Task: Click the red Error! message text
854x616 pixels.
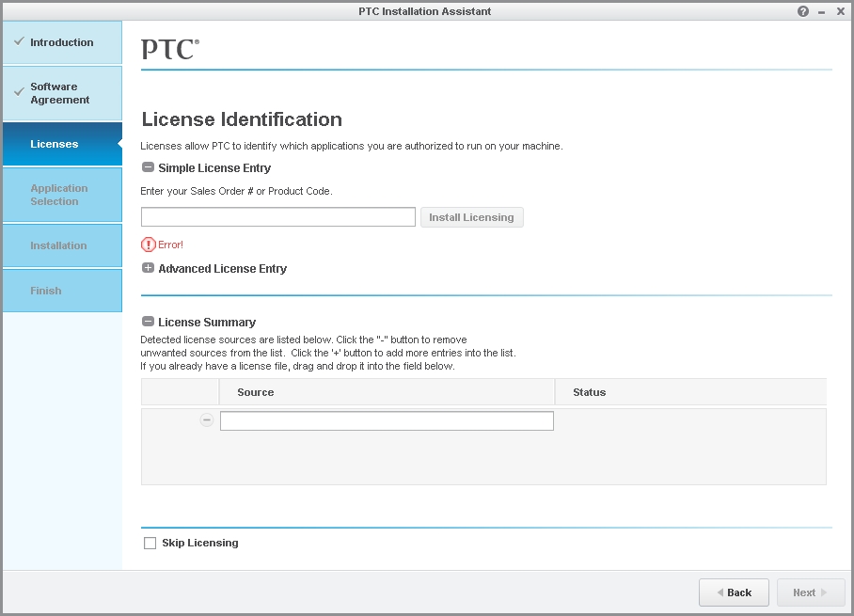Action: point(170,245)
